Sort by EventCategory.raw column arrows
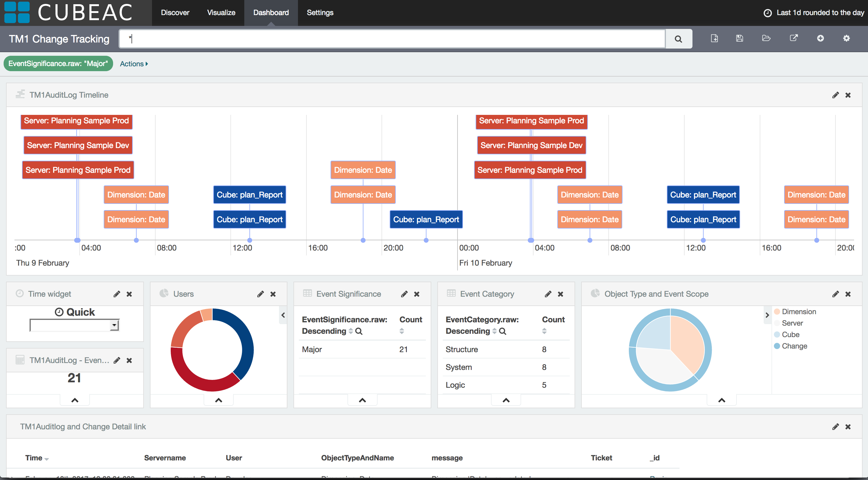The width and height of the screenshot is (868, 480). [x=494, y=331]
